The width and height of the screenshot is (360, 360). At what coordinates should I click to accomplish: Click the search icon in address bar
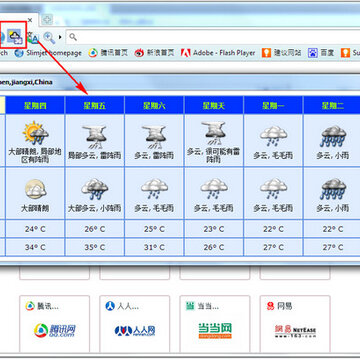[x=73, y=37]
